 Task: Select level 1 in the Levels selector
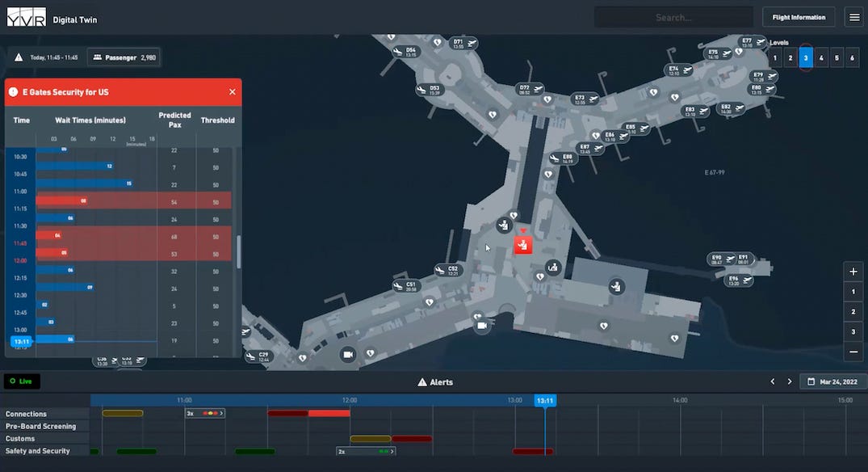tap(774, 58)
